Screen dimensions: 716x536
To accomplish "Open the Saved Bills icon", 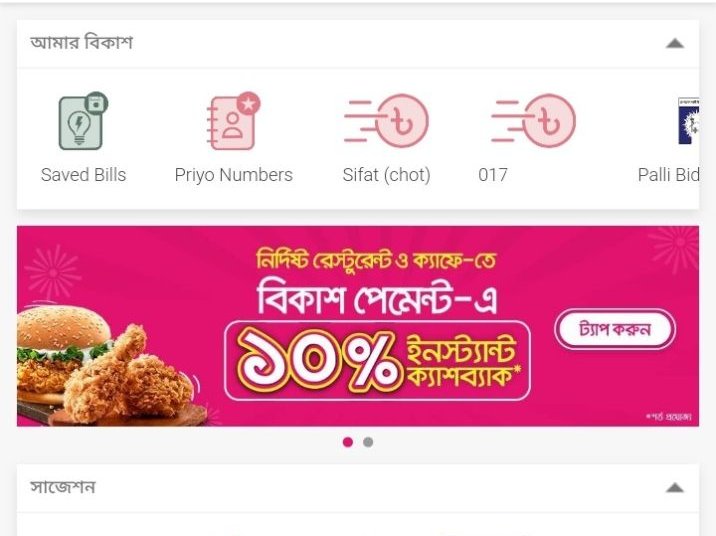I will tap(83, 121).
